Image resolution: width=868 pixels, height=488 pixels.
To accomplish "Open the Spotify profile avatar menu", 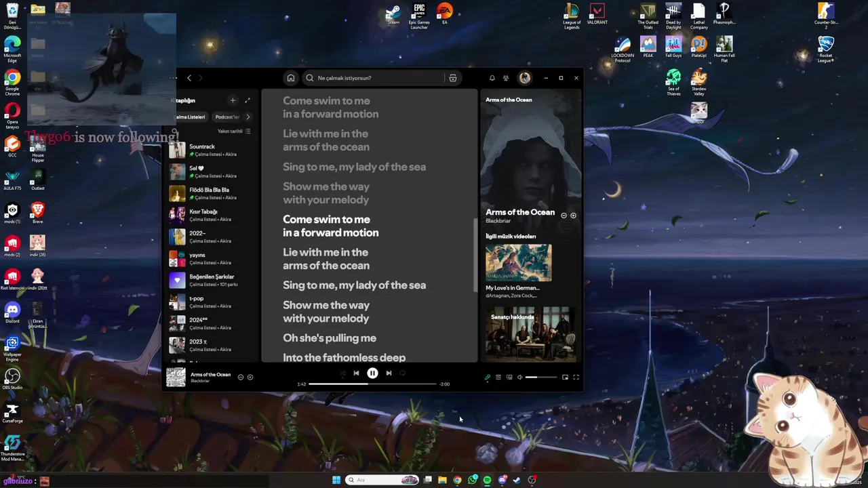I will pos(525,78).
